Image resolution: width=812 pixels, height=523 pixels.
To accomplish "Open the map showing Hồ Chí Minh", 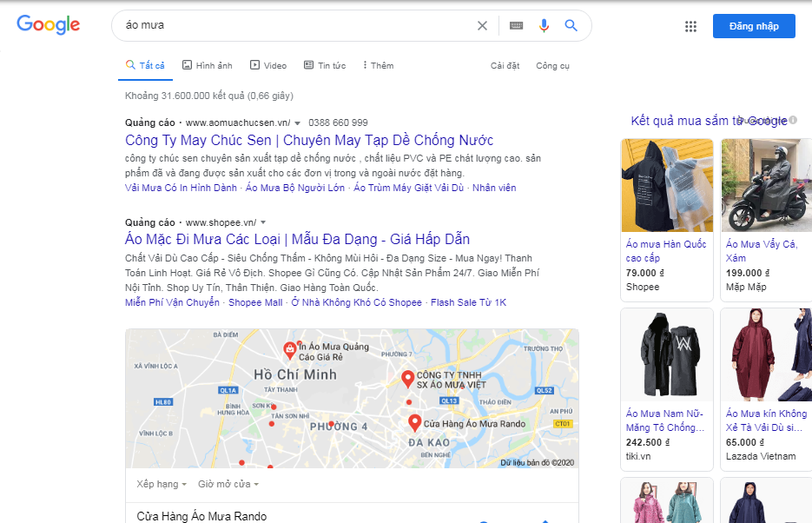I will pos(352,399).
